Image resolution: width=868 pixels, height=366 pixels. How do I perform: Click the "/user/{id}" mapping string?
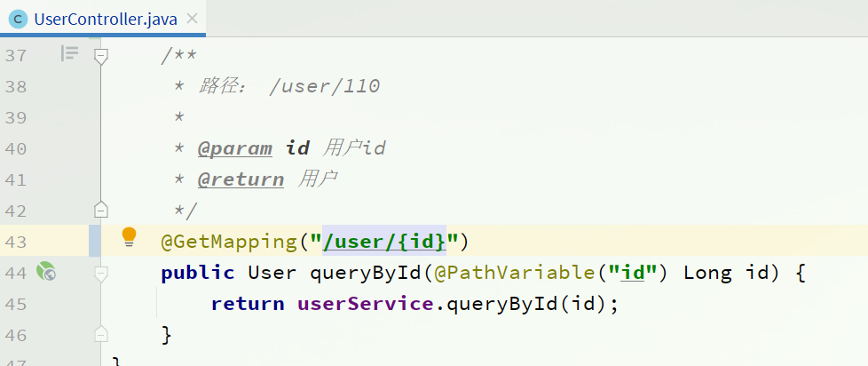[384, 242]
